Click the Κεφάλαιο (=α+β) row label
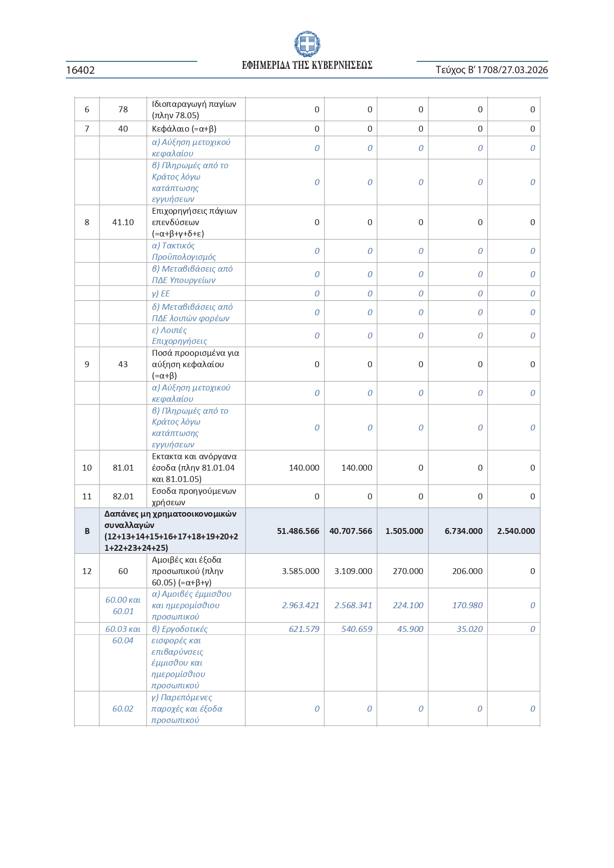 [x=184, y=129]
